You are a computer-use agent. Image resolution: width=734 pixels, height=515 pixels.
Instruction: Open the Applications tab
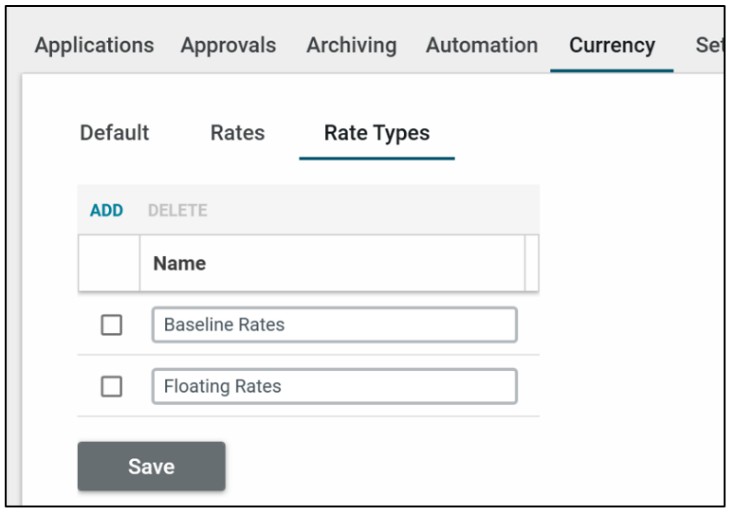pyautogui.click(x=94, y=46)
